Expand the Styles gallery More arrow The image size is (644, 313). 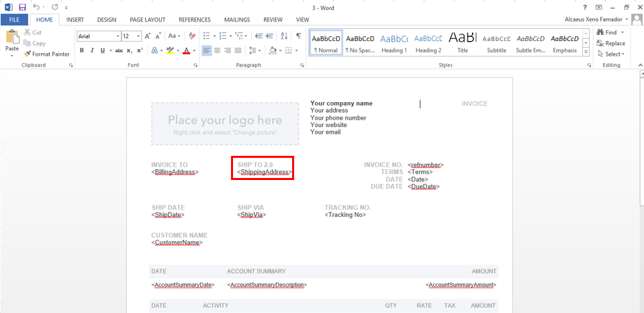coord(586,52)
